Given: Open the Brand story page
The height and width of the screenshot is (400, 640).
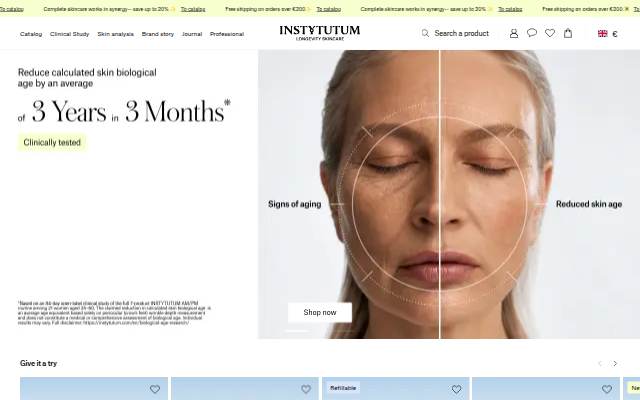Looking at the screenshot, I should pos(158,34).
